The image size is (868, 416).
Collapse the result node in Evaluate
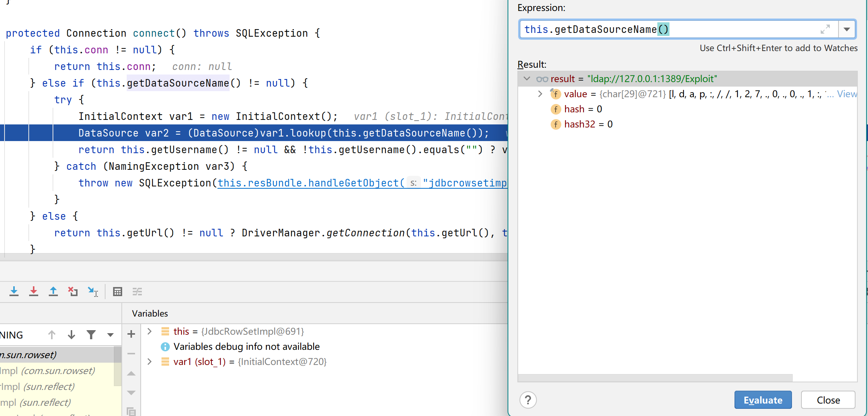click(526, 79)
